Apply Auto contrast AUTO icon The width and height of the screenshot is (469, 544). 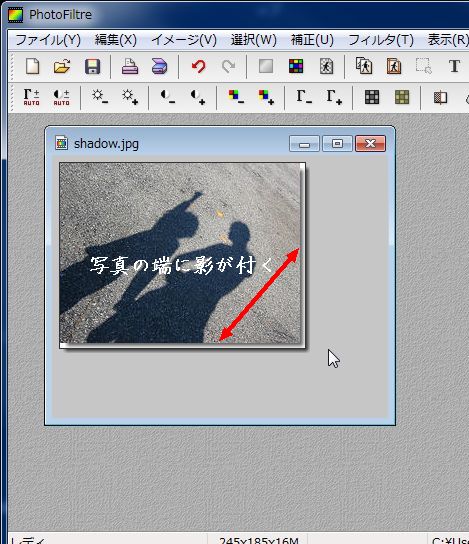61,97
